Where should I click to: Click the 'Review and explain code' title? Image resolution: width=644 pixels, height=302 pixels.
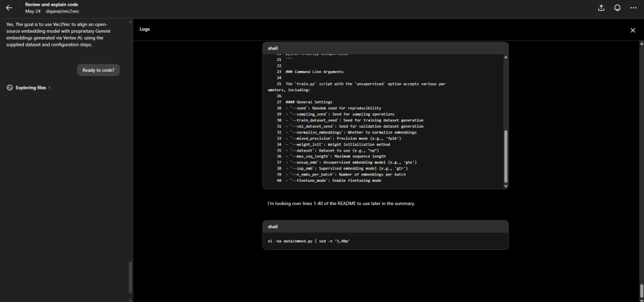click(x=52, y=4)
